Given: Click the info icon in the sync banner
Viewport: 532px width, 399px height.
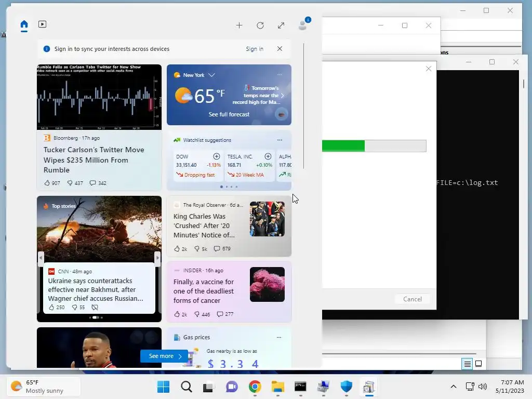Looking at the screenshot, I should pos(47,49).
